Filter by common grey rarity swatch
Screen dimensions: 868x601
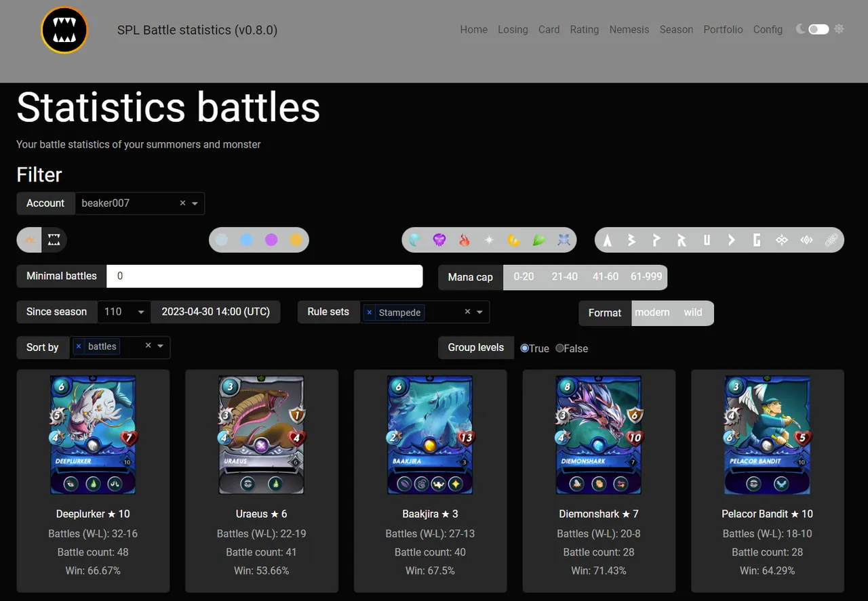222,240
